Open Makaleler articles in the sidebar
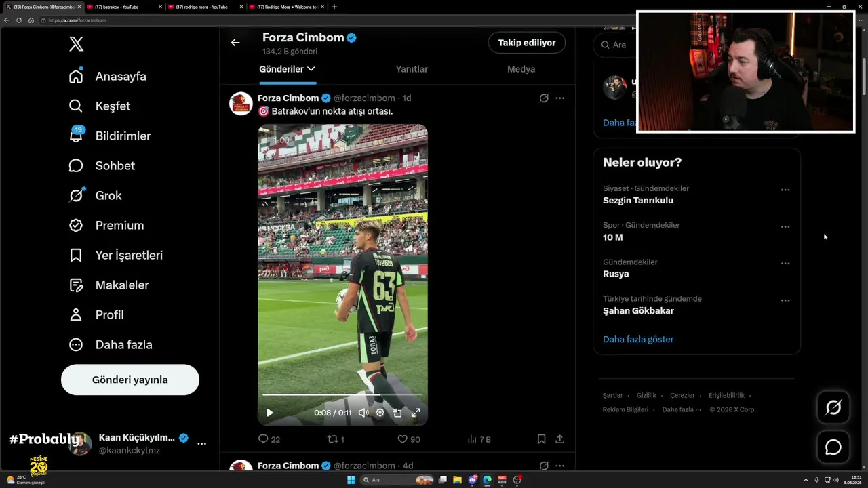Image resolution: width=868 pixels, height=488 pixels. (108, 285)
